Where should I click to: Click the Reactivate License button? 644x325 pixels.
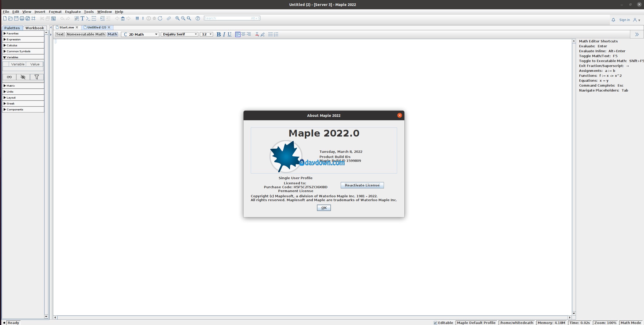tap(362, 185)
